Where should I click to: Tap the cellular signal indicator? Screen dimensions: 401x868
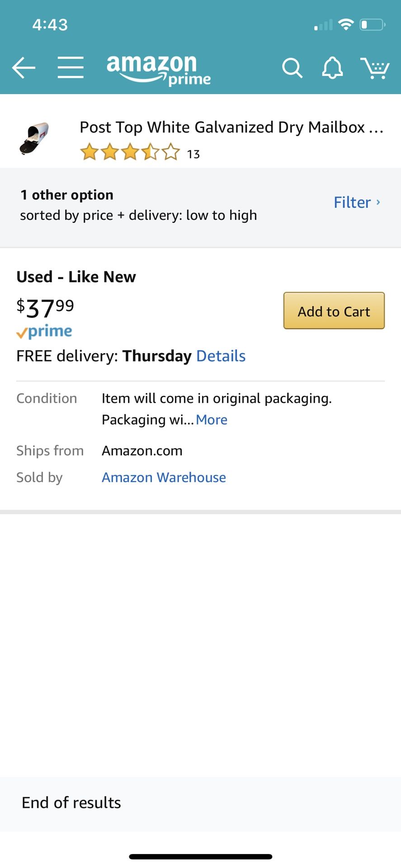pos(322,25)
